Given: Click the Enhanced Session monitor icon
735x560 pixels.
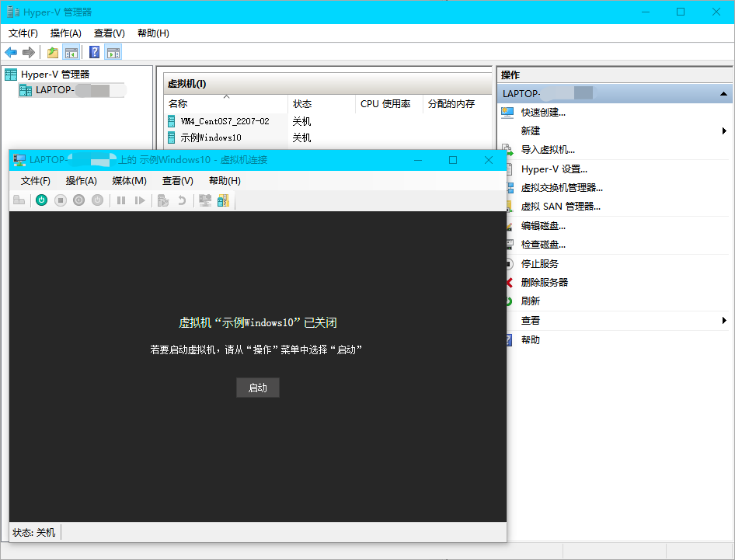Looking at the screenshot, I should (x=205, y=200).
